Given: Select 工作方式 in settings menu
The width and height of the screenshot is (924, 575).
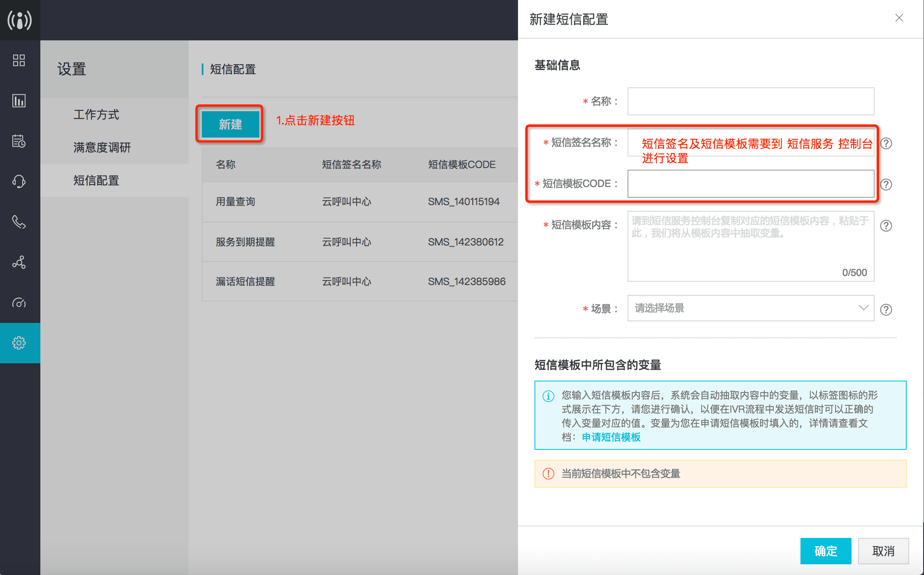Looking at the screenshot, I should 96,115.
